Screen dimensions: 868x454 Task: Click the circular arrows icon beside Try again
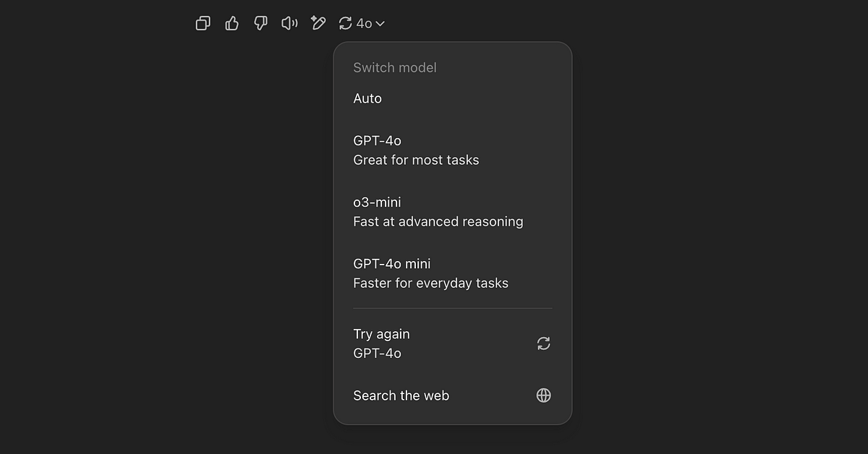coord(544,344)
